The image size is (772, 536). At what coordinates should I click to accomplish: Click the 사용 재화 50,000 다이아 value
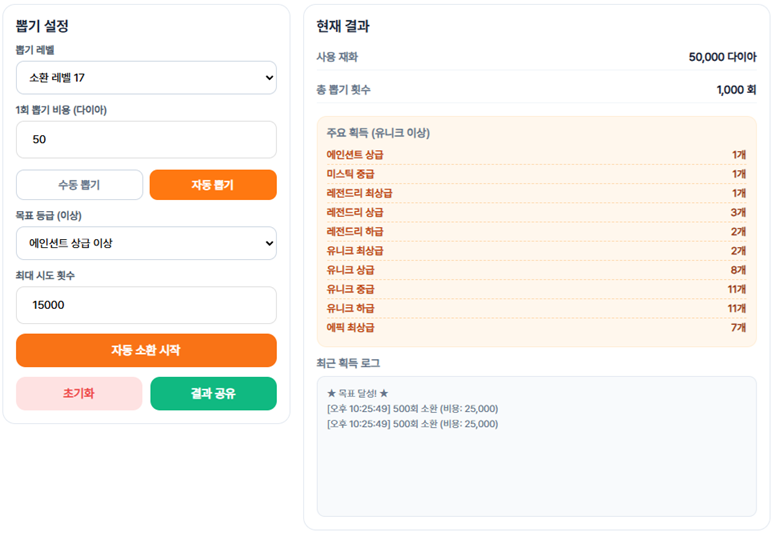722,57
